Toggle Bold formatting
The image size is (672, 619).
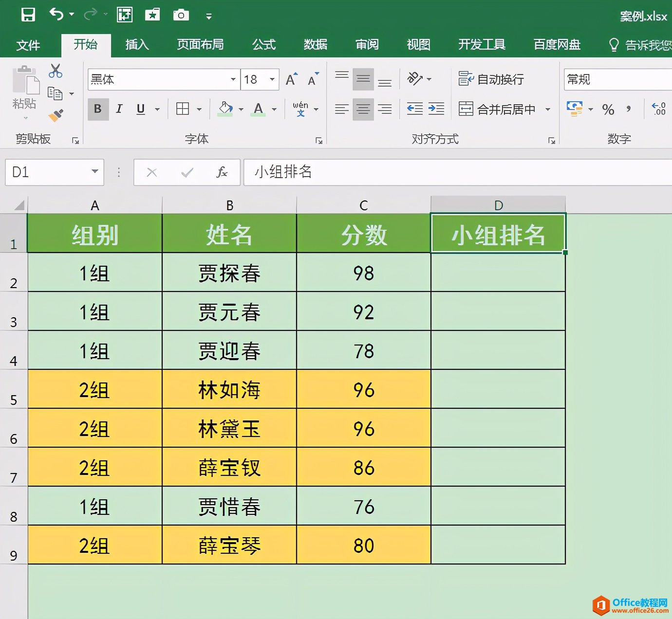pyautogui.click(x=98, y=109)
